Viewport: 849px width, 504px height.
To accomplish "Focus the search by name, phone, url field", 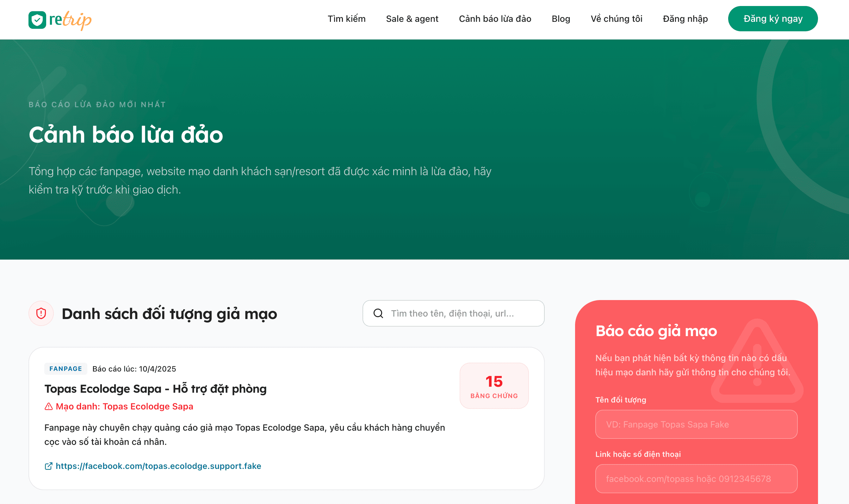I will click(454, 313).
